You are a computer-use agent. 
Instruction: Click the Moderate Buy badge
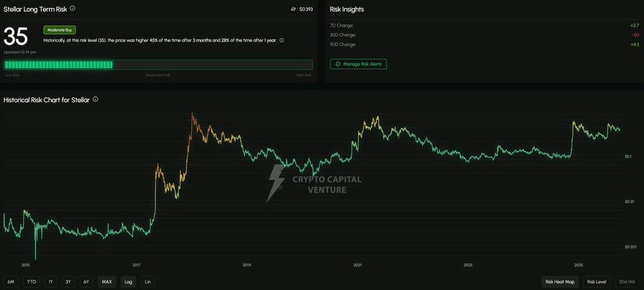pyautogui.click(x=59, y=30)
